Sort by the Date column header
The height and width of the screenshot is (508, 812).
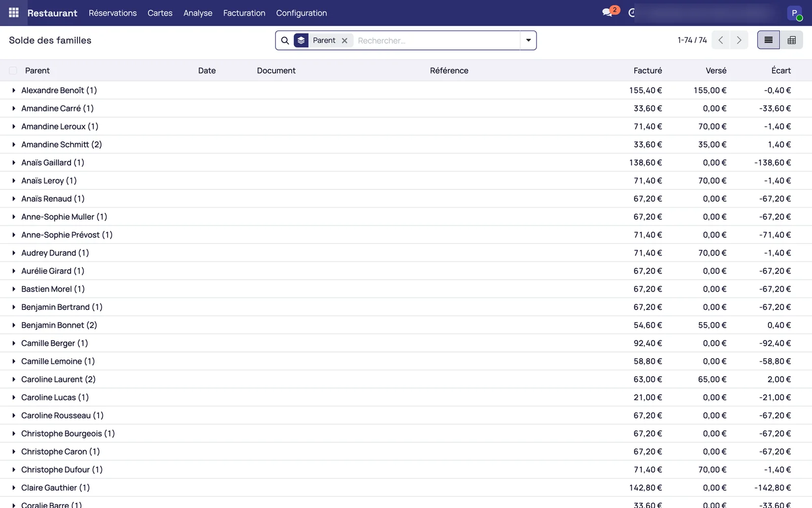[x=207, y=71]
